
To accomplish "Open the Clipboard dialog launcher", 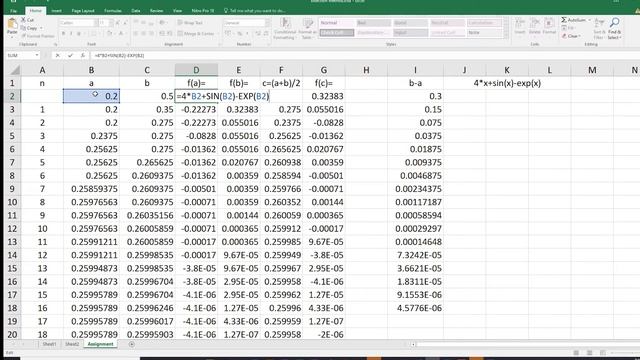I will click(55, 44).
